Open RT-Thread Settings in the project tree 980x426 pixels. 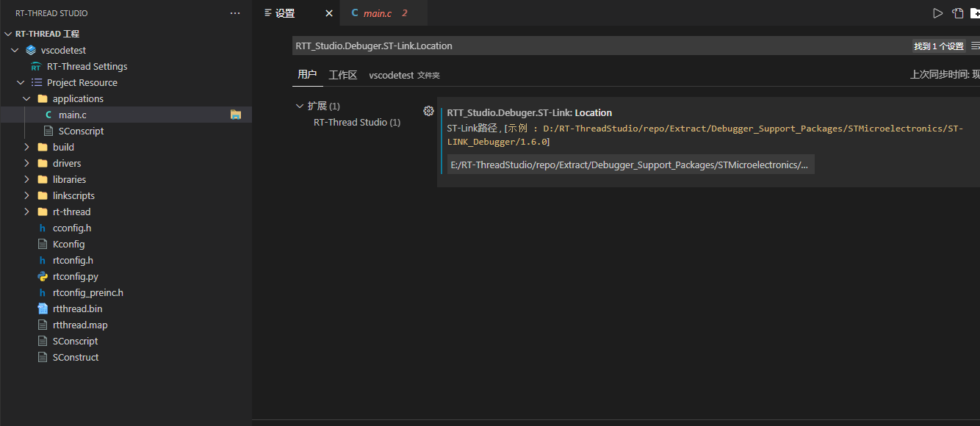click(x=88, y=66)
